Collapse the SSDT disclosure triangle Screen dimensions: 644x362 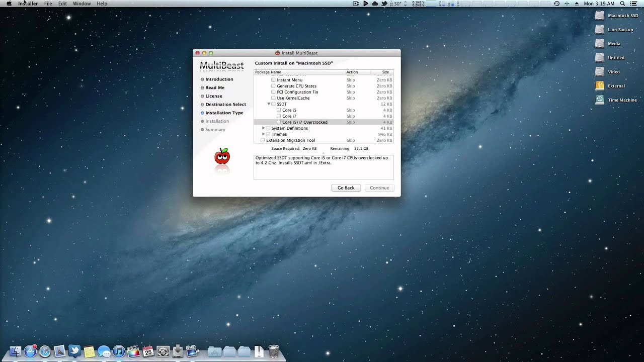pyautogui.click(x=269, y=104)
